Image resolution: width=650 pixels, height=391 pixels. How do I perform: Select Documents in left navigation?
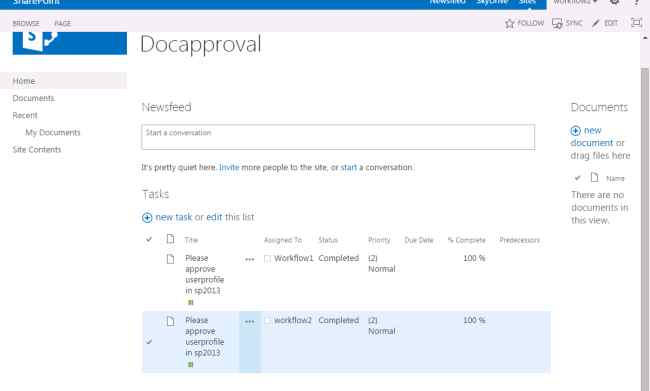point(33,98)
